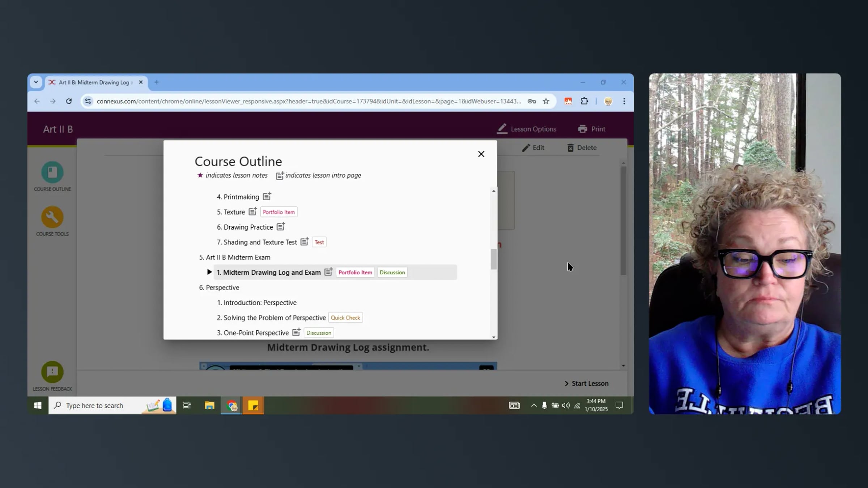Click intro page icon beside One-Point Perspective
The image size is (868, 488).
pyautogui.click(x=297, y=332)
